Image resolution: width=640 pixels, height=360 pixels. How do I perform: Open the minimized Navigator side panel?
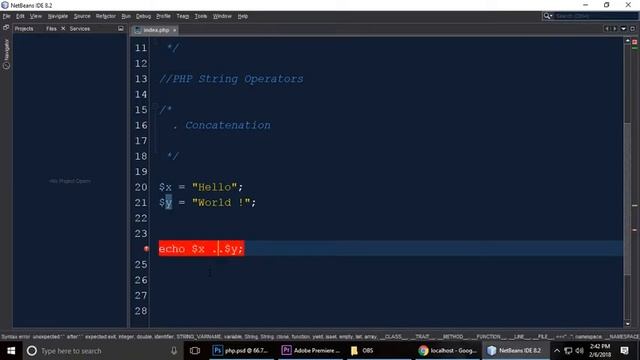point(6,54)
